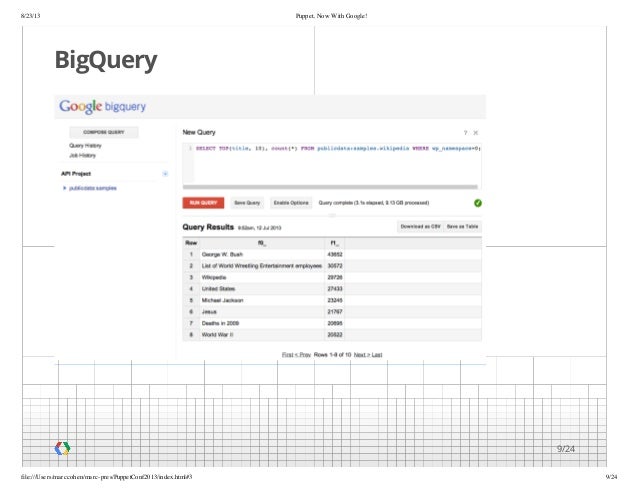Click the Enable Options button

291,203
